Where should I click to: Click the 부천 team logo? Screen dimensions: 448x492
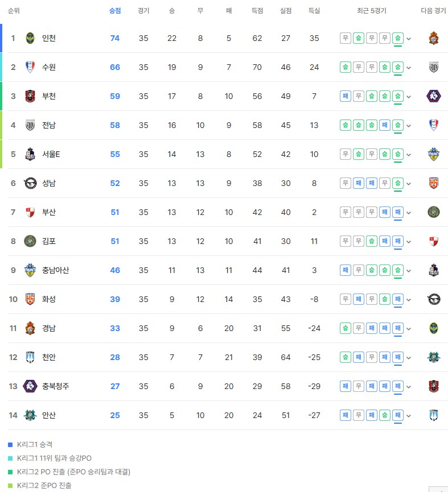[x=30, y=96]
